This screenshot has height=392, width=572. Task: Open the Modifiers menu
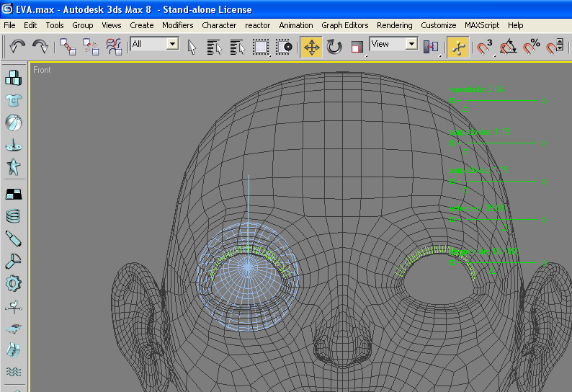click(177, 25)
